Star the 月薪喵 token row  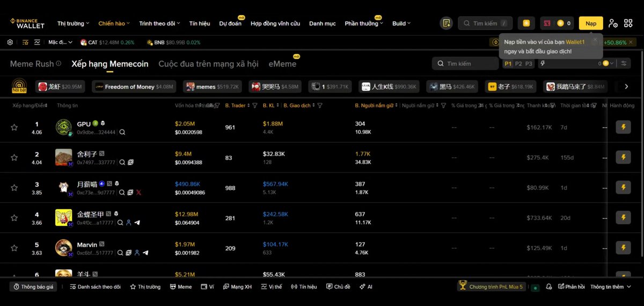tap(14, 187)
